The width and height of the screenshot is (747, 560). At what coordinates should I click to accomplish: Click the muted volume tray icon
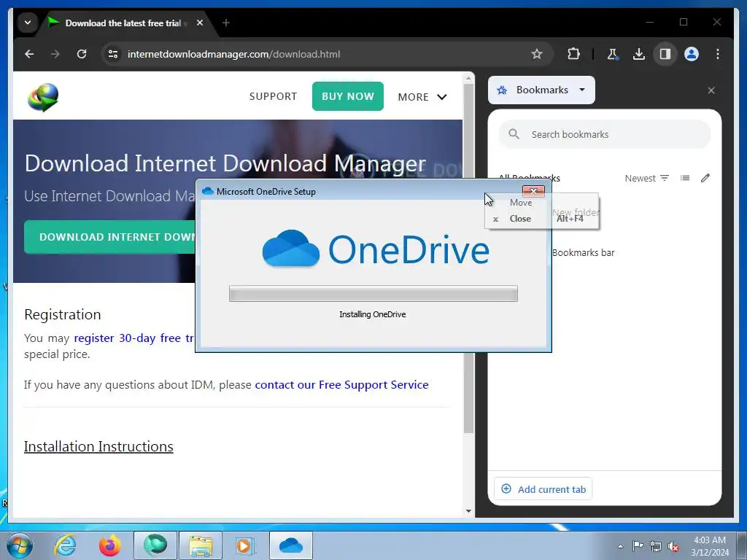(673, 547)
